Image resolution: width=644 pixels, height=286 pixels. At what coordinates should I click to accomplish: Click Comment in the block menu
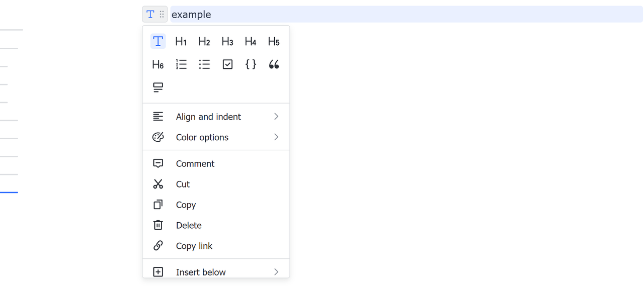(195, 164)
